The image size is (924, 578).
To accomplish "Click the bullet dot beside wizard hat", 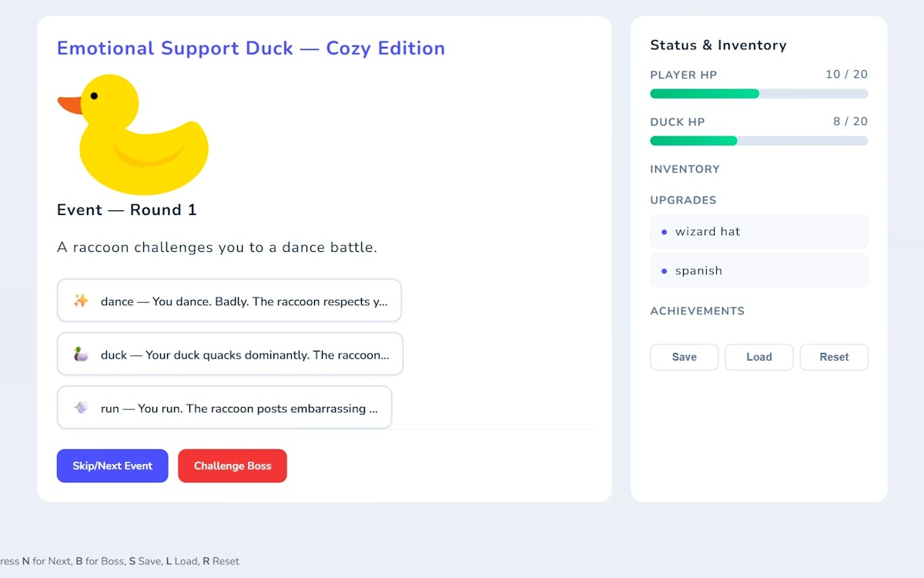I will (665, 231).
